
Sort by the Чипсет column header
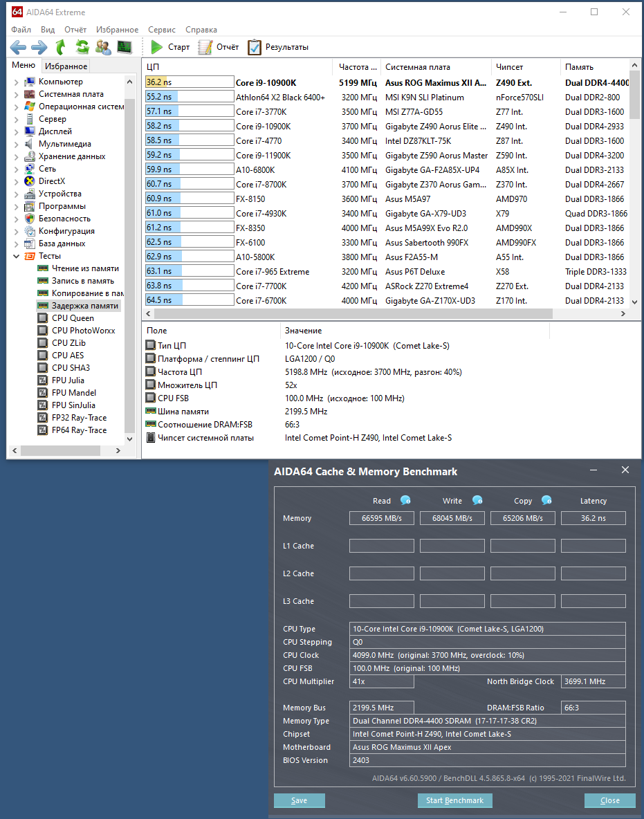pos(526,67)
